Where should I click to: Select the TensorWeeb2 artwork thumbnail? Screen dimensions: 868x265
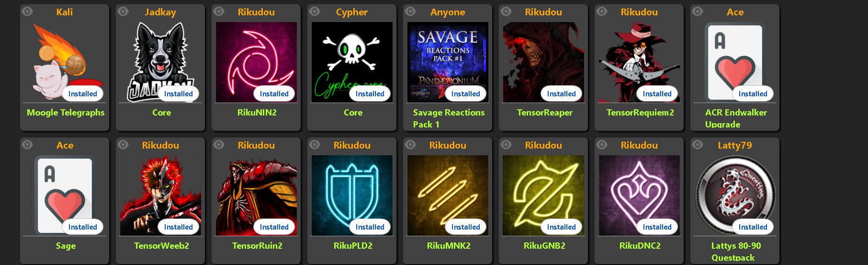[160, 196]
